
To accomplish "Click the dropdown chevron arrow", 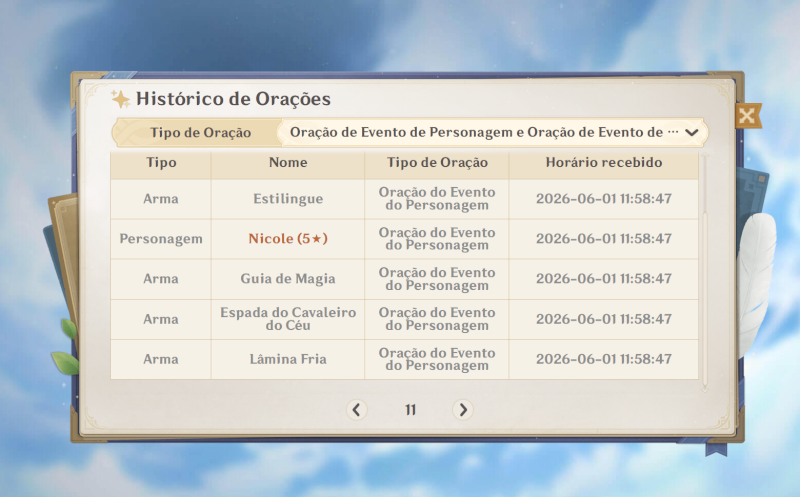I will click(x=692, y=133).
